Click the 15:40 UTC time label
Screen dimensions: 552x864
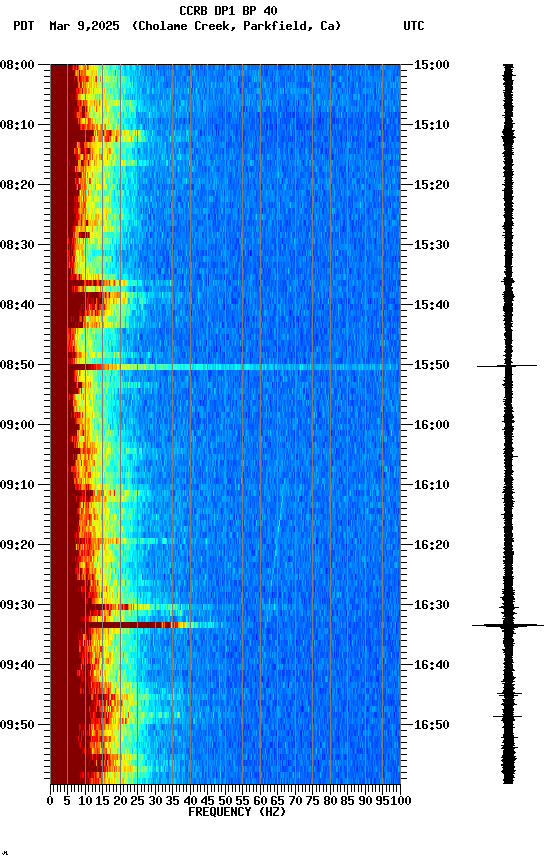tap(432, 305)
